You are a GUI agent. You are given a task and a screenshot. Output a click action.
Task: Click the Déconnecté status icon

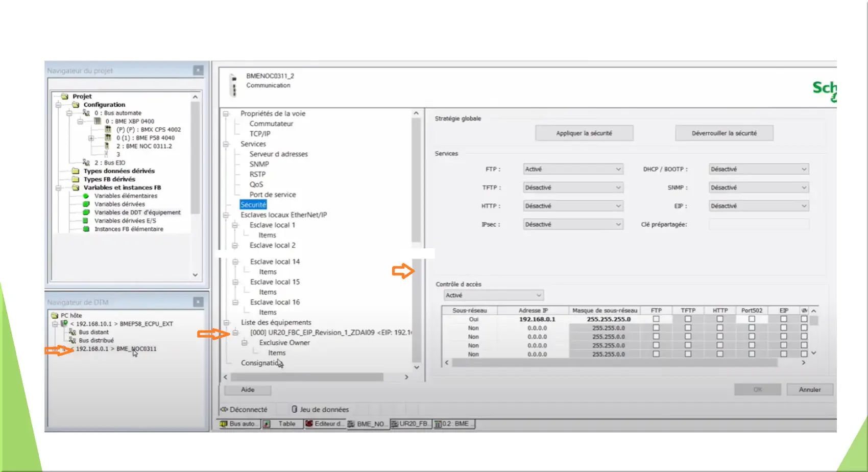224,409
